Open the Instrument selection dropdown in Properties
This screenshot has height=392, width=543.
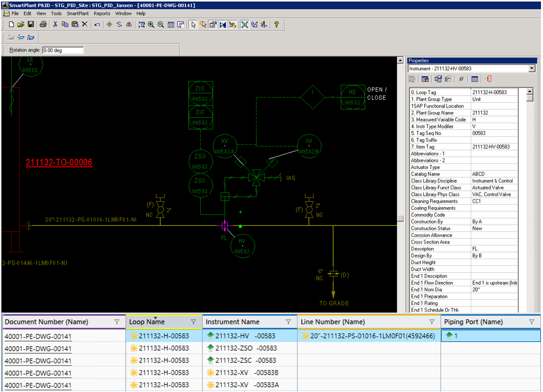pos(532,69)
